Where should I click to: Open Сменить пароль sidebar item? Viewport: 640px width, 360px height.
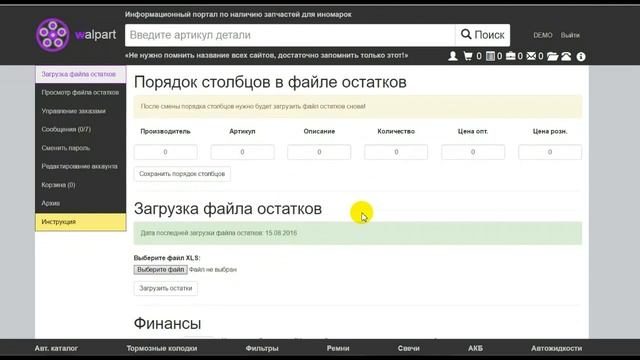point(80,148)
